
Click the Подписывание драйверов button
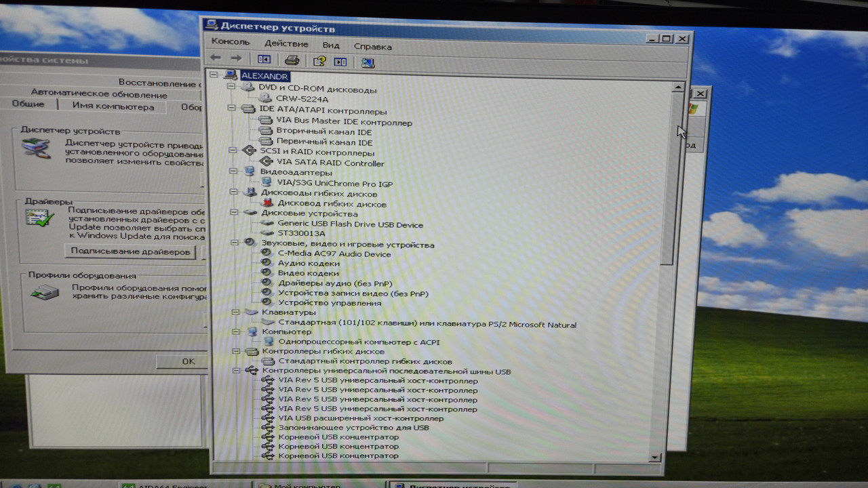pyautogui.click(x=130, y=251)
